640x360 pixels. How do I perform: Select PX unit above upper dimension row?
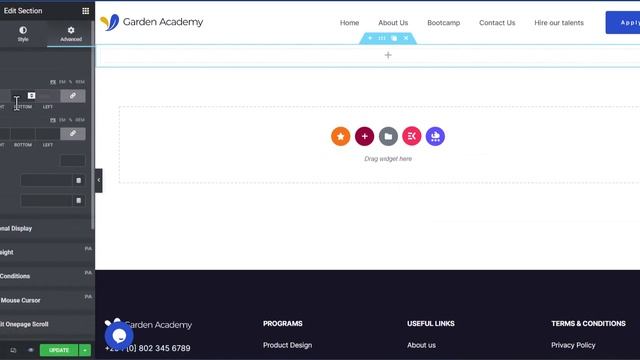click(x=53, y=82)
